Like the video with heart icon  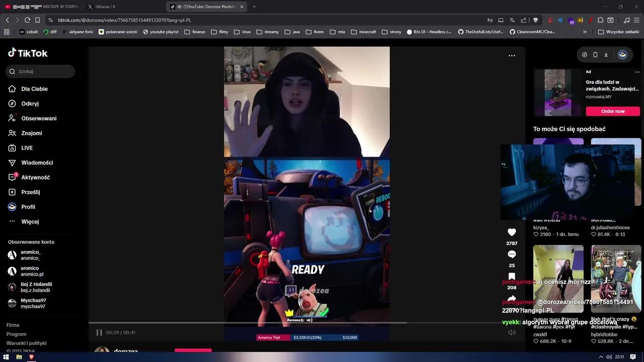tap(512, 232)
